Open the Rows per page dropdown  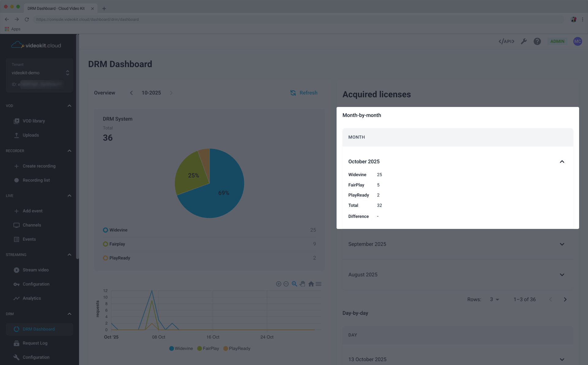click(x=494, y=299)
